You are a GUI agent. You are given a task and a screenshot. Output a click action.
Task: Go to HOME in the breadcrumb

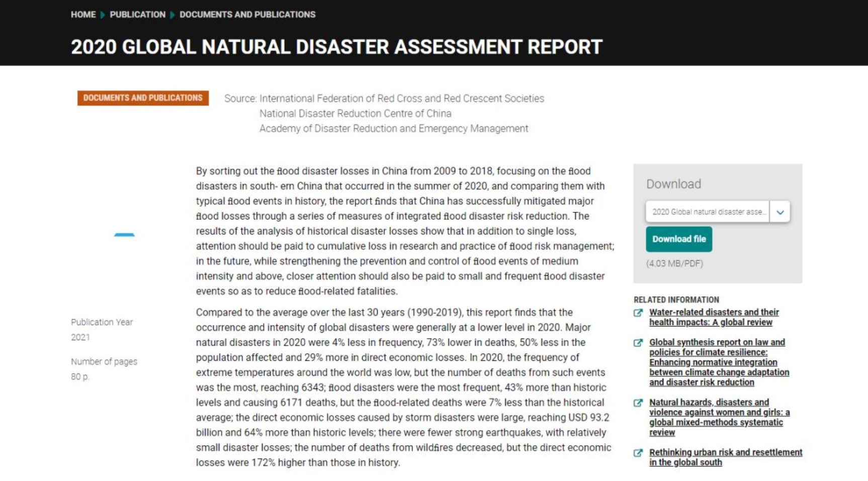(x=83, y=15)
